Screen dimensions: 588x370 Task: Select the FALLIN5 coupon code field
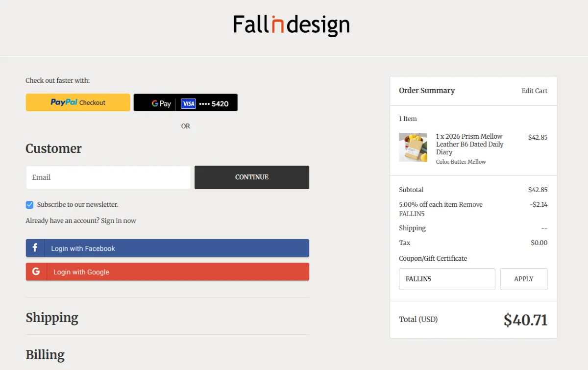point(446,279)
